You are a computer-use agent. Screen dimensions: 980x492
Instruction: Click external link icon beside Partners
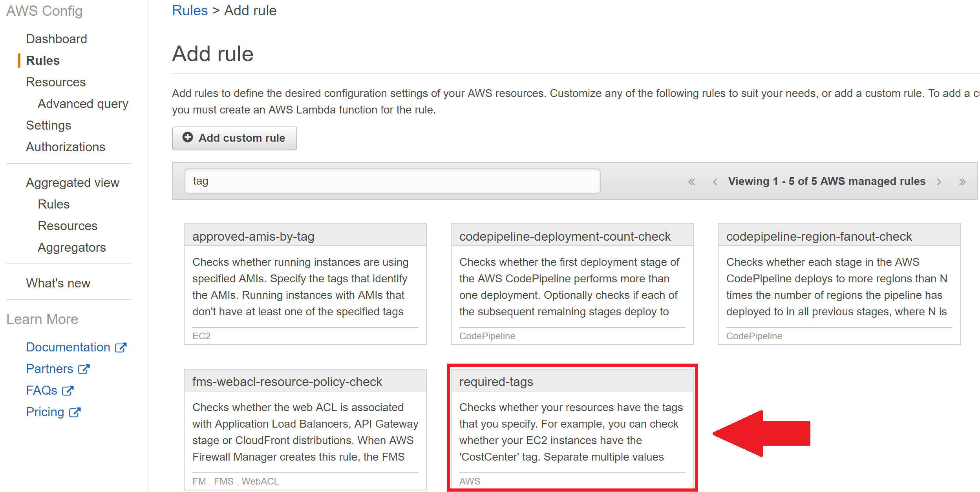tap(84, 369)
